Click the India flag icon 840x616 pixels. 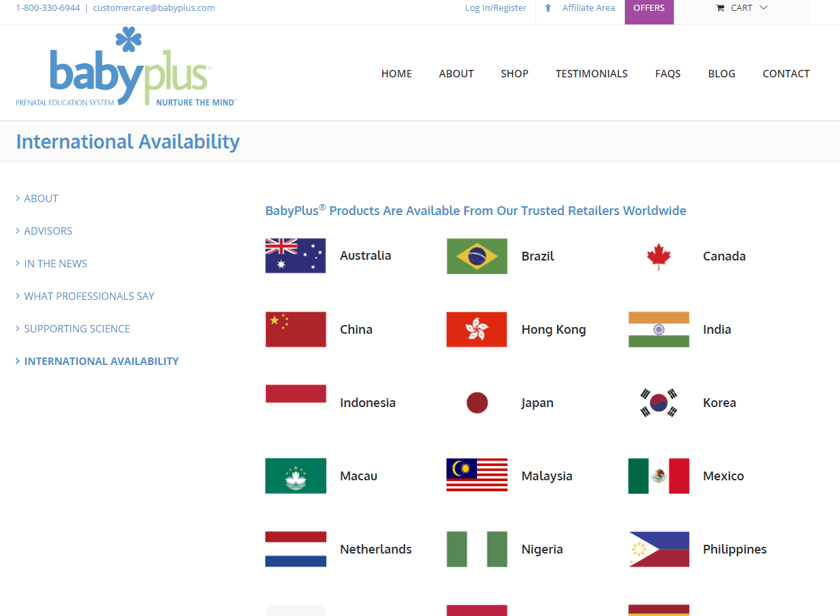pyautogui.click(x=659, y=329)
